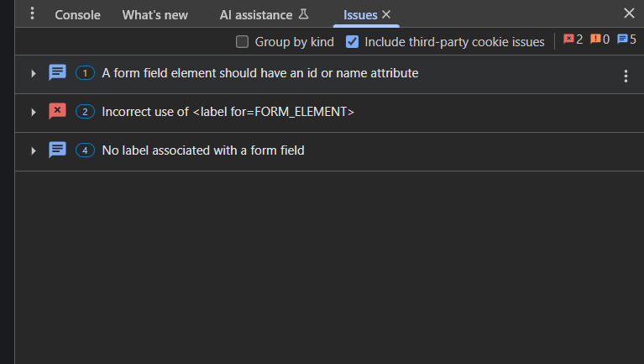Open the What's new tab
This screenshot has height=364, width=644.
[x=154, y=15]
